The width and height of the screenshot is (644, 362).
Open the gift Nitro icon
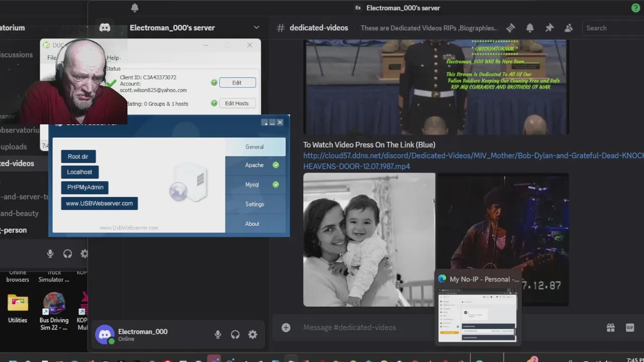[x=610, y=327]
